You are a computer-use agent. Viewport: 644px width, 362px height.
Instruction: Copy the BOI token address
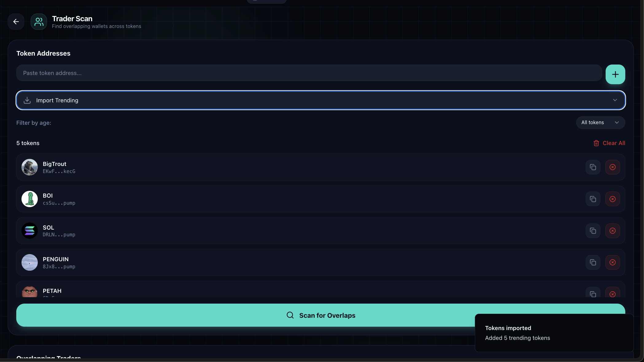(x=593, y=199)
